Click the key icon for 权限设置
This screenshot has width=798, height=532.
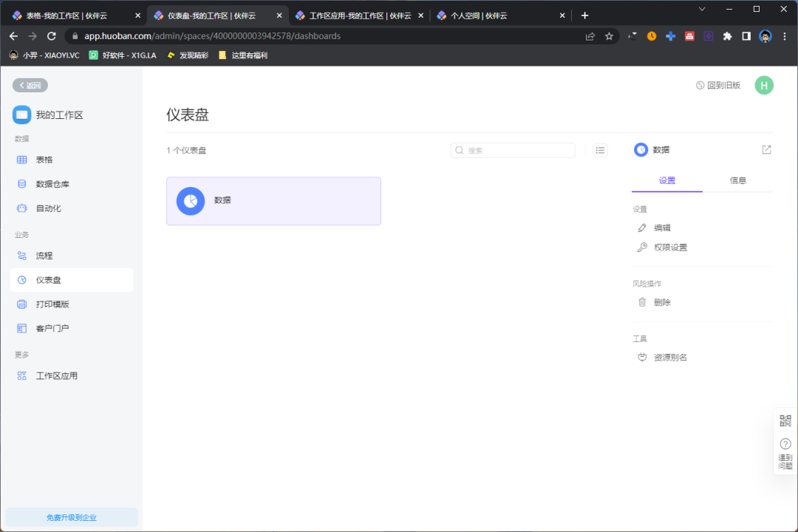[x=642, y=247]
